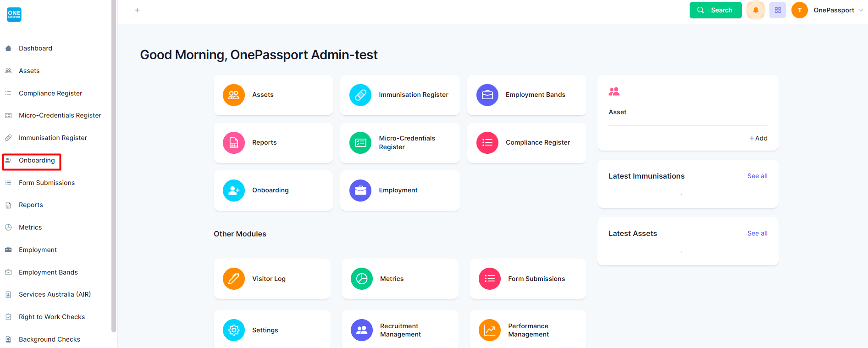Open the Employment card label

tap(398, 190)
